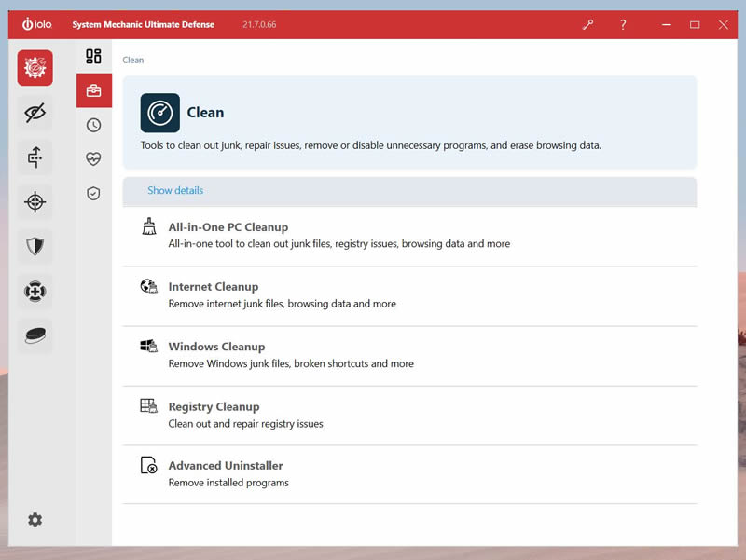The width and height of the screenshot is (746, 560).
Task: Click the Clean gauge icon in header
Action: [x=159, y=113]
